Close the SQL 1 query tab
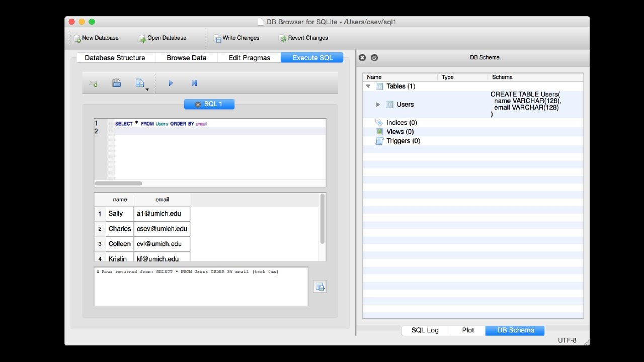Viewport: 644px width, 362px height. point(198,105)
